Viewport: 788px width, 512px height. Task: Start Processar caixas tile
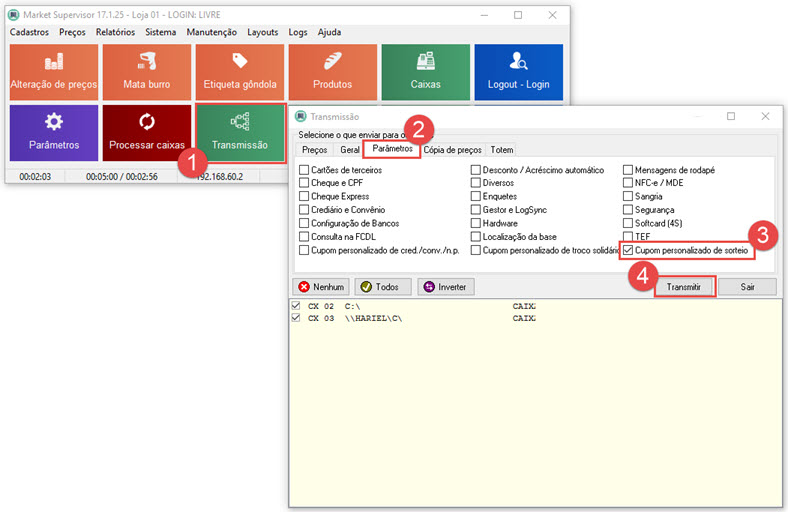147,133
